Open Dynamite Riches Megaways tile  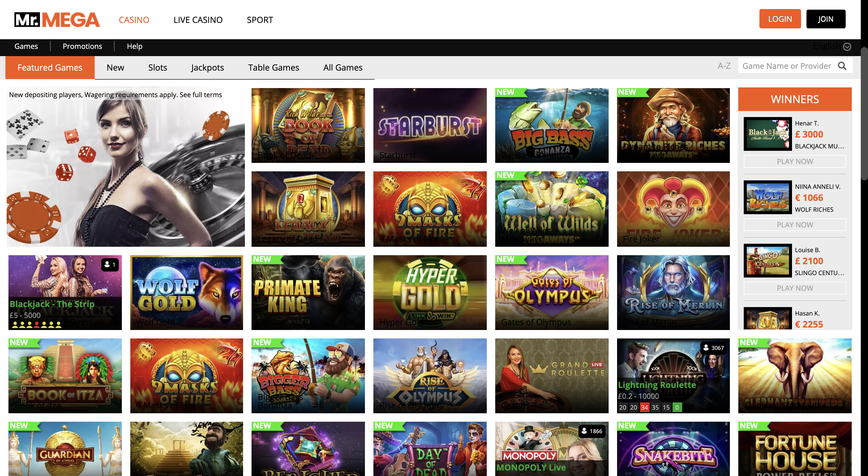click(673, 125)
